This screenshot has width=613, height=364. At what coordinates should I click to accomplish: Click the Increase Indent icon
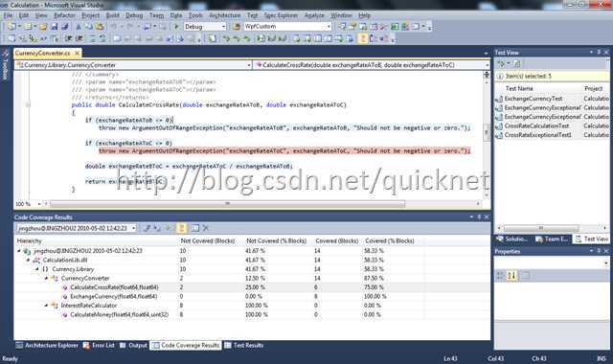pos(79,38)
